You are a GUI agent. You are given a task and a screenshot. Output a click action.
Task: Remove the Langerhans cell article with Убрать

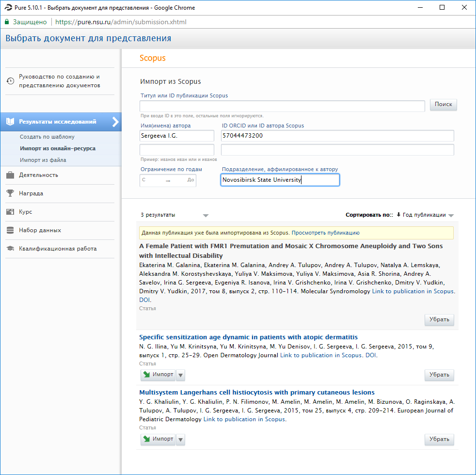click(x=439, y=439)
